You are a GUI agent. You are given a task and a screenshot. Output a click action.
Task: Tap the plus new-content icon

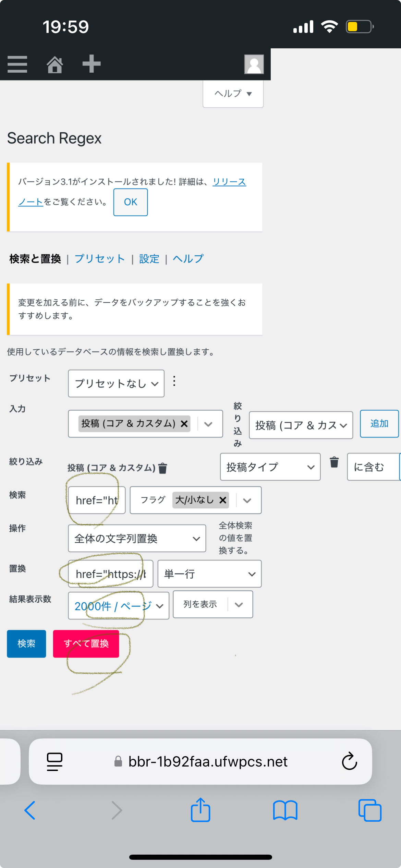tap(92, 64)
